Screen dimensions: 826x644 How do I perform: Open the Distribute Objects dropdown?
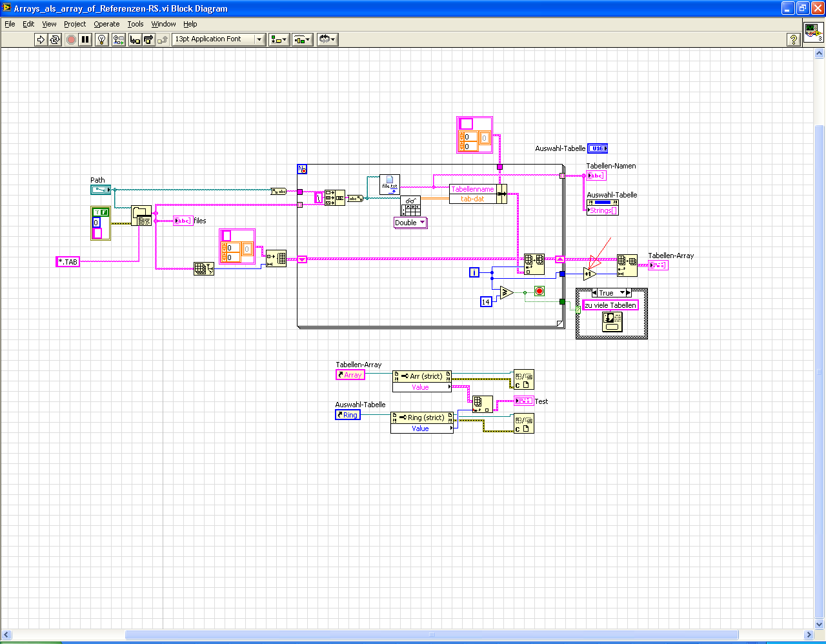pos(302,39)
